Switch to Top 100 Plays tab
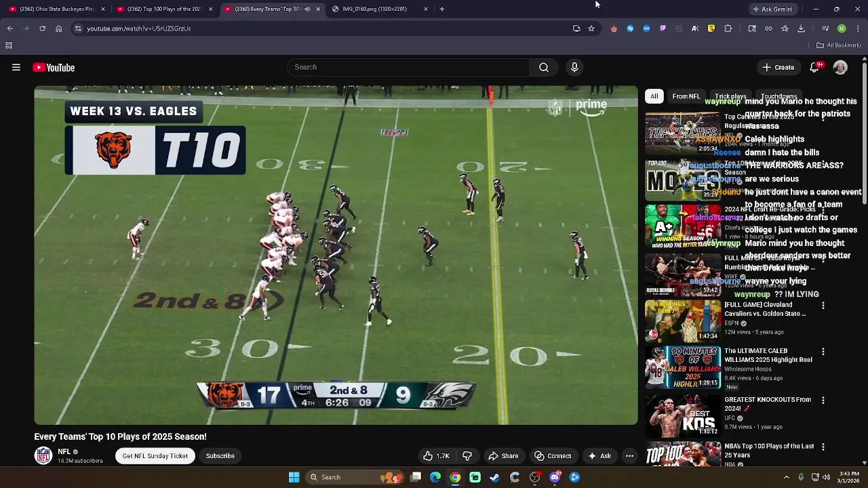 (x=165, y=9)
